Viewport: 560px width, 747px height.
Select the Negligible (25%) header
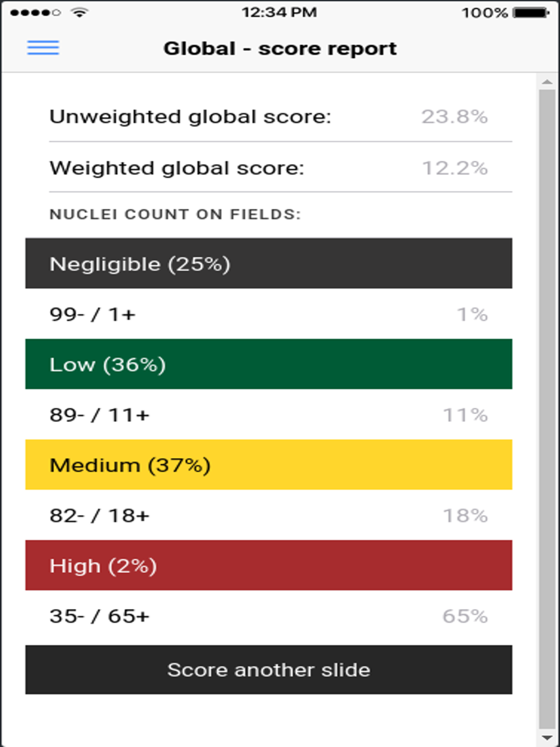(x=269, y=263)
